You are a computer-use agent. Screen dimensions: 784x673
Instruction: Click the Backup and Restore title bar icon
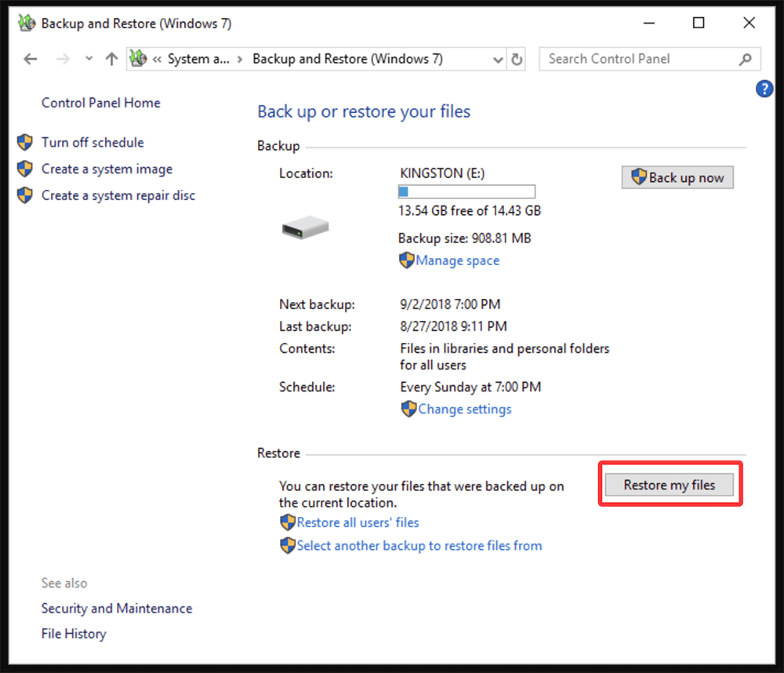[26, 24]
